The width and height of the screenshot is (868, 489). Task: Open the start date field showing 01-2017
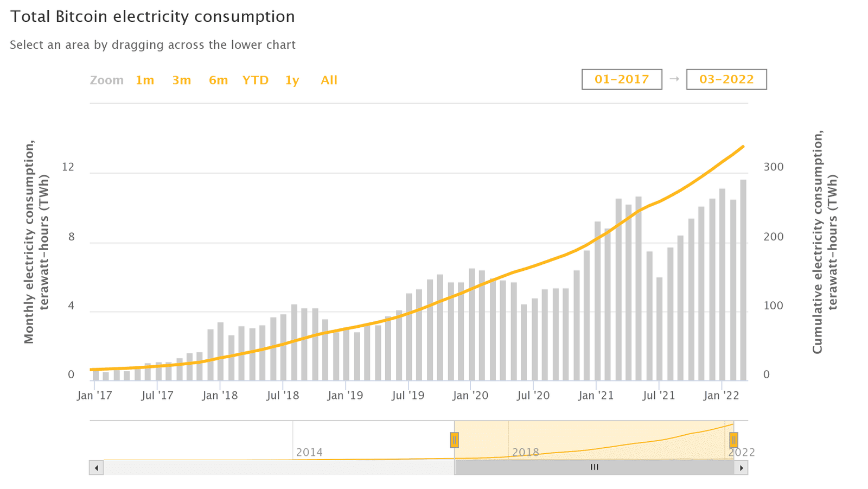pos(621,79)
